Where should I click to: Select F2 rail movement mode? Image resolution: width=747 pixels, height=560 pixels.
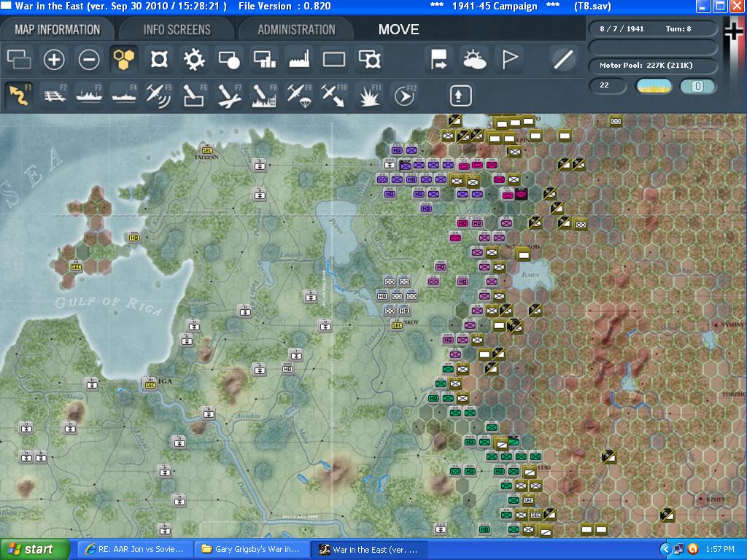click(x=54, y=95)
